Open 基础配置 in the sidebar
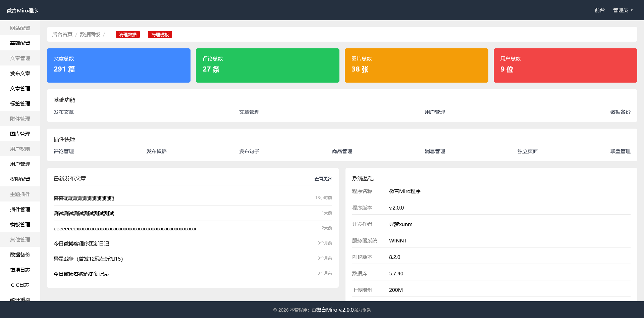 (x=20, y=43)
